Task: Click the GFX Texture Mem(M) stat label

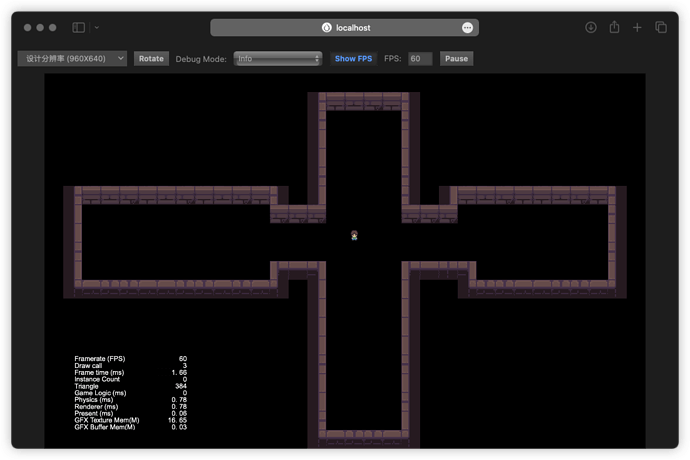Action: coord(107,420)
